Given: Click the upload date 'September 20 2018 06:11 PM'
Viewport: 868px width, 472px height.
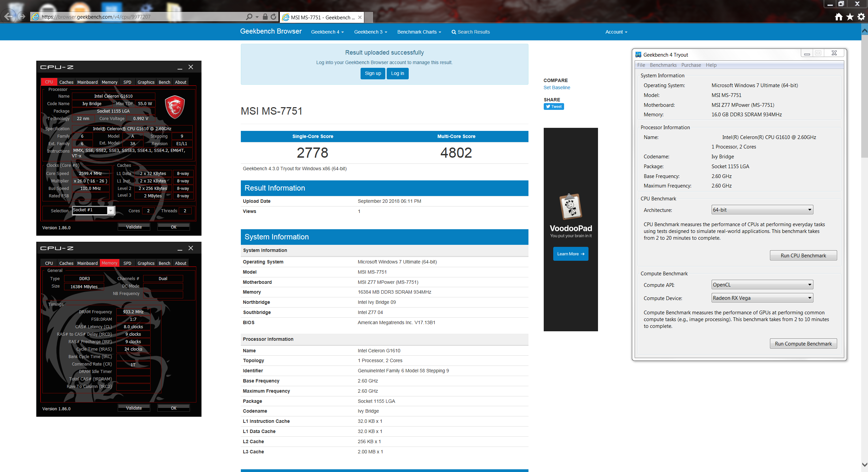Looking at the screenshot, I should pyautogui.click(x=389, y=201).
